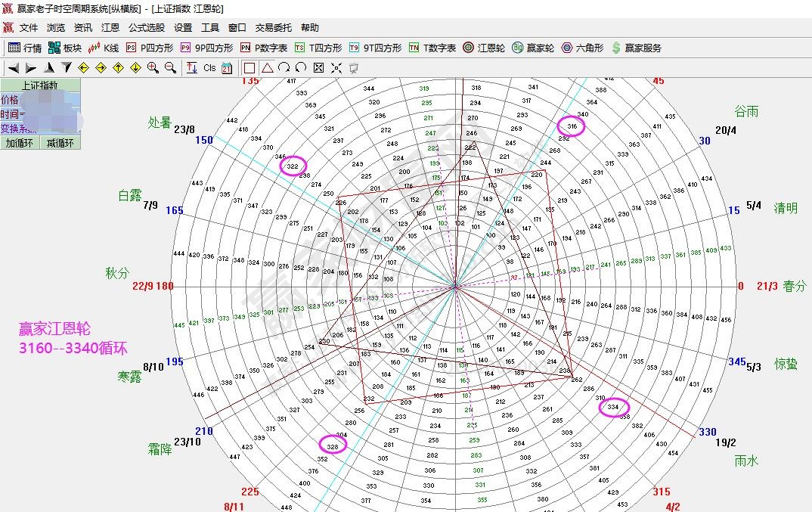The height and width of the screenshot is (512, 812).
Task: Select the triangle drawing tool
Action: [x=267, y=68]
